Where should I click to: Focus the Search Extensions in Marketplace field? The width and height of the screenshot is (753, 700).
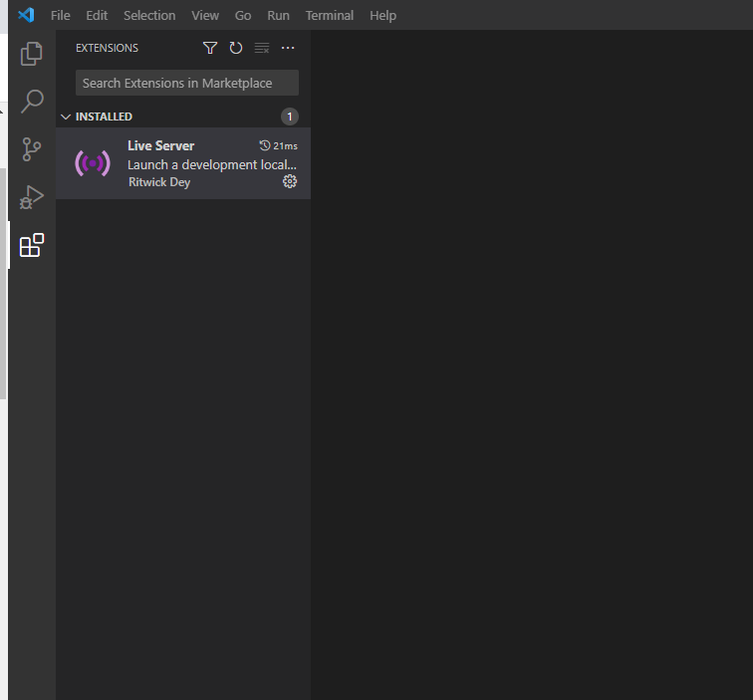point(187,83)
